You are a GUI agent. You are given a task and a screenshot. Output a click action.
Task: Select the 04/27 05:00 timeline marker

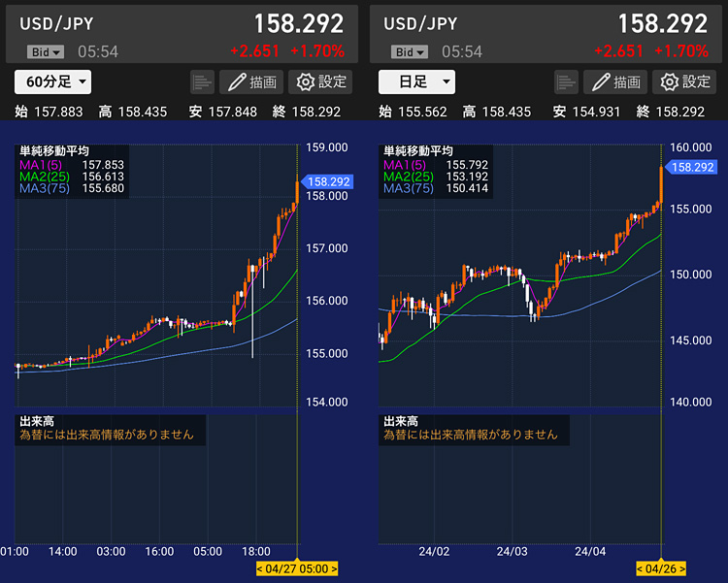point(297,568)
